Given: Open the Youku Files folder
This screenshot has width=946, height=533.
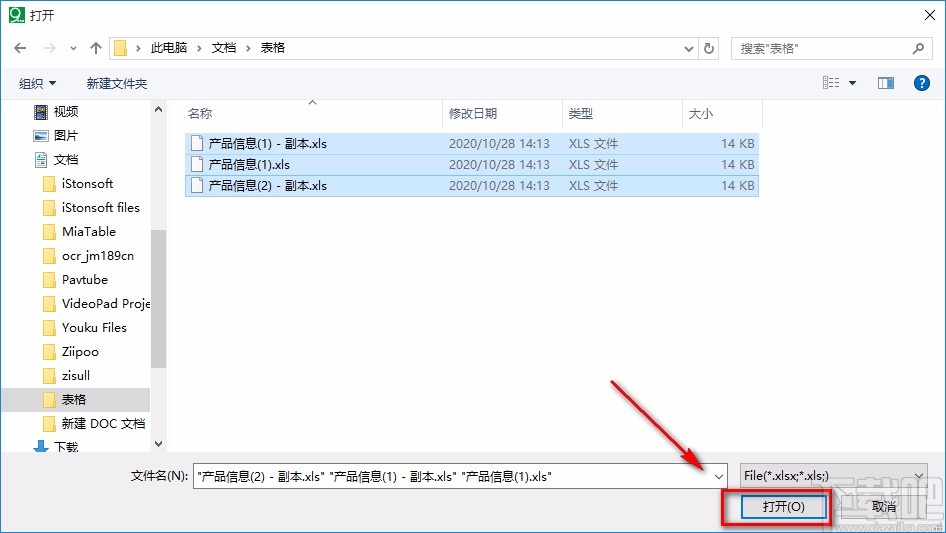Looking at the screenshot, I should click(x=94, y=328).
